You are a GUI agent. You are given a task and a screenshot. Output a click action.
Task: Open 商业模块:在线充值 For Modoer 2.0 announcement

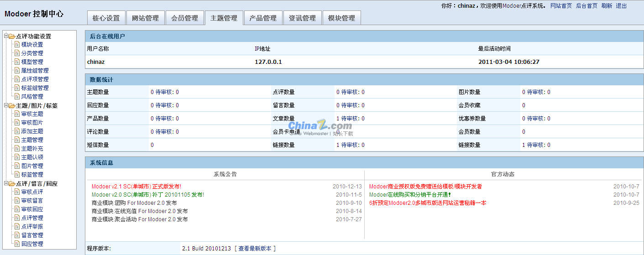[x=140, y=211]
